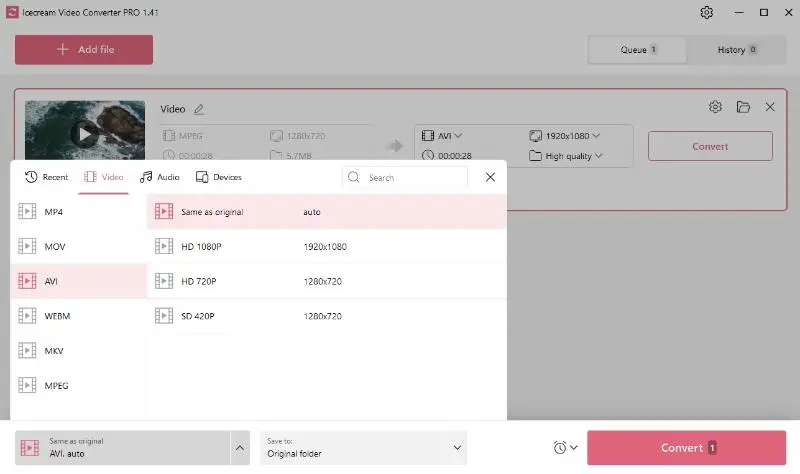Click the main Convert 1 button
Viewport: 800px width, 474px height.
pos(686,447)
